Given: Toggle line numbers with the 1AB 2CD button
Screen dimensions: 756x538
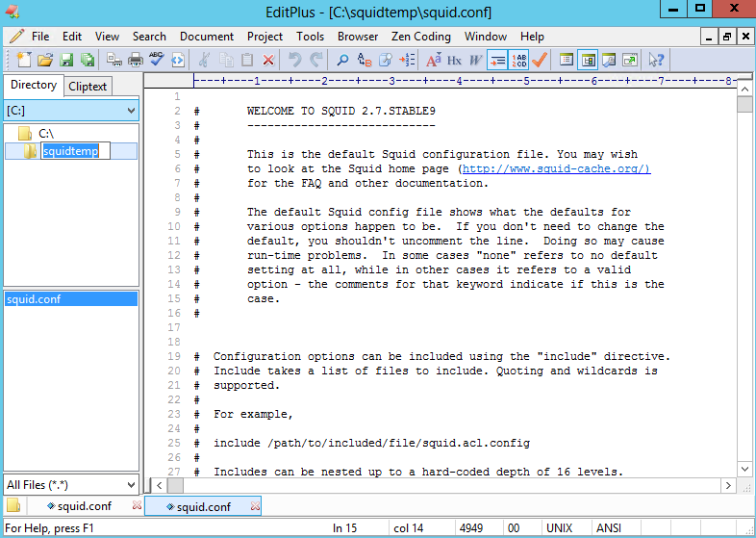Looking at the screenshot, I should point(518,60).
